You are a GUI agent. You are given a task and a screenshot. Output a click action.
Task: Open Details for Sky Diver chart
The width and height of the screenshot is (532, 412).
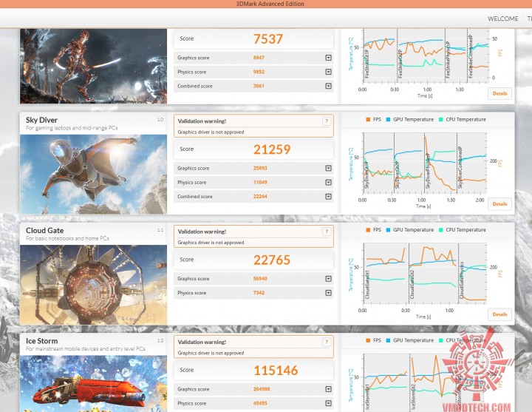click(499, 204)
